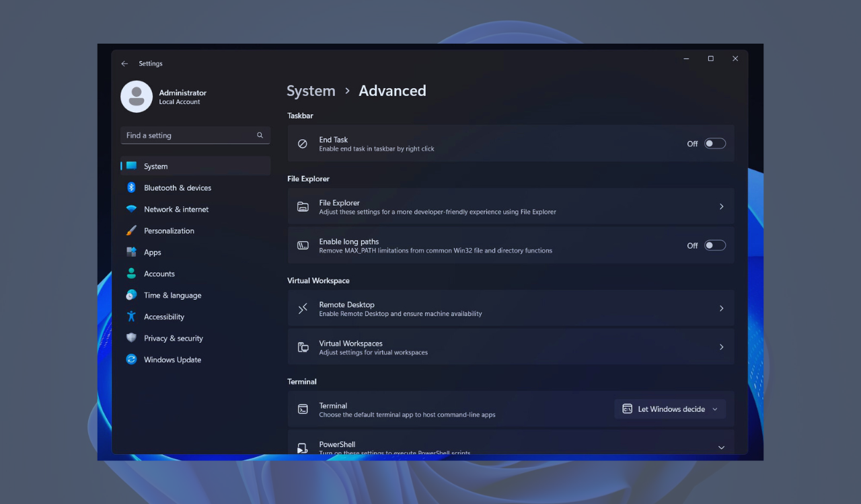Open the Accounts settings category
The image size is (861, 504).
coord(159,274)
